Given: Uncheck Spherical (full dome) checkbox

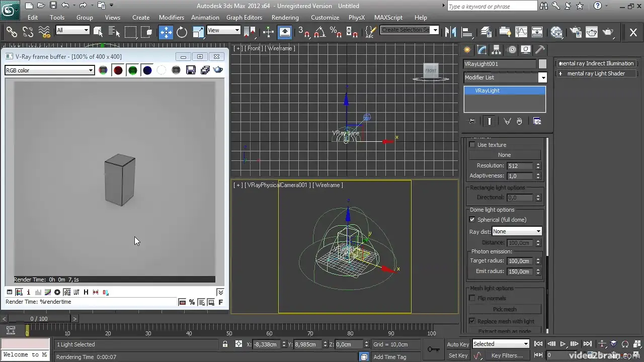Looking at the screenshot, I should coord(472,220).
